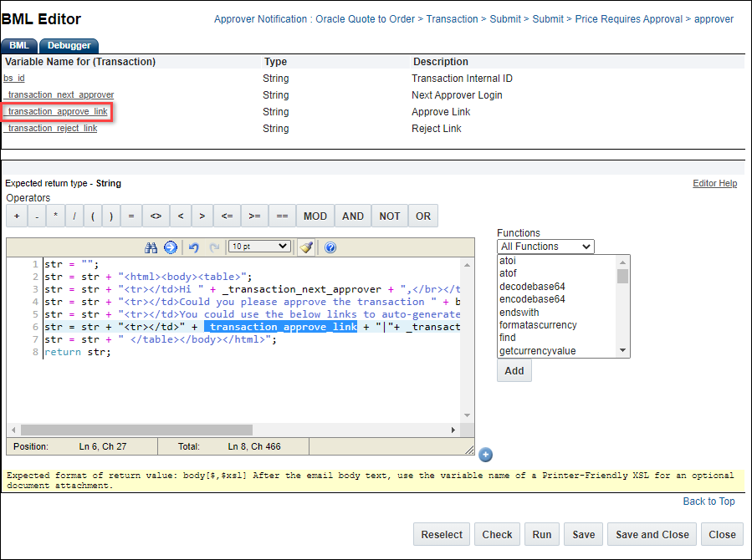Switch to the Debugger tab
This screenshot has height=560, width=752.
[x=69, y=45]
